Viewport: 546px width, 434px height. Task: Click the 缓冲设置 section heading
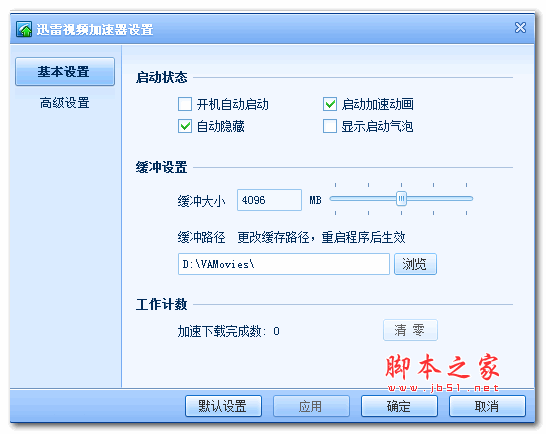point(162,167)
